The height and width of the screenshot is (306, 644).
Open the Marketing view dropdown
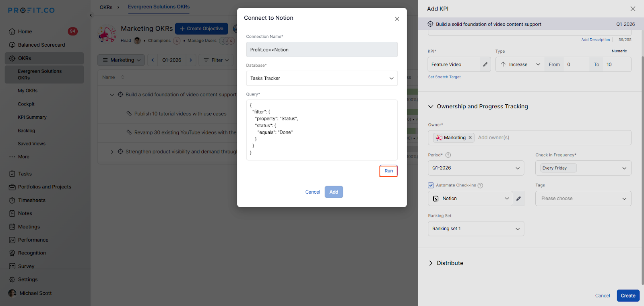point(121,60)
